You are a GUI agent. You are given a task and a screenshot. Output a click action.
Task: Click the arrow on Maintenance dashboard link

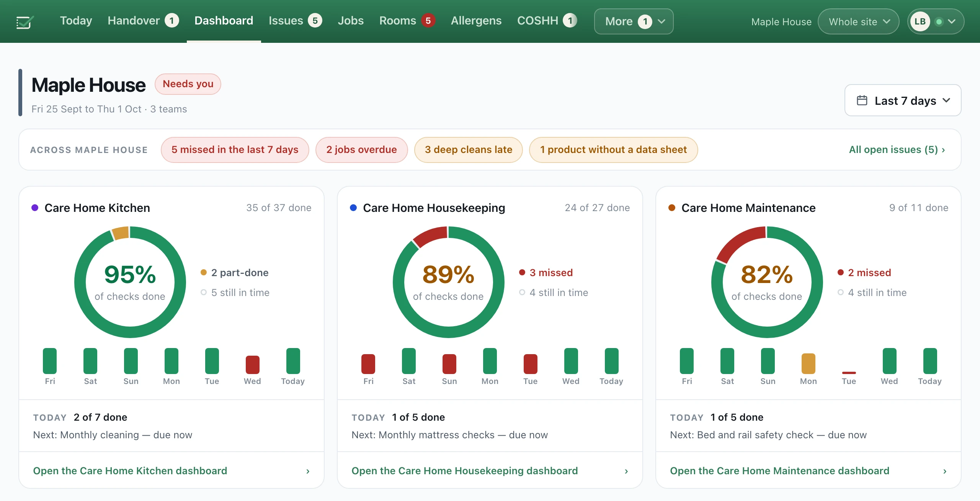945,471
